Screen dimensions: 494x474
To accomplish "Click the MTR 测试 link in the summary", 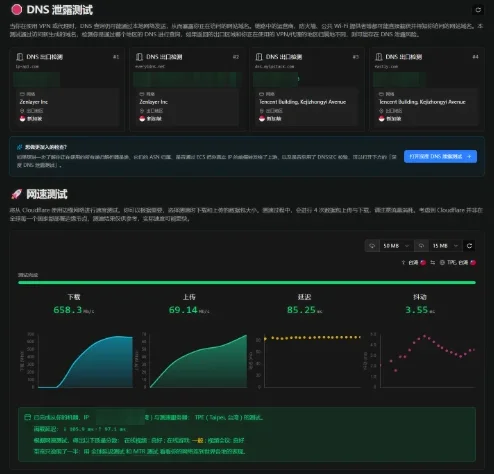I will (145, 452).
